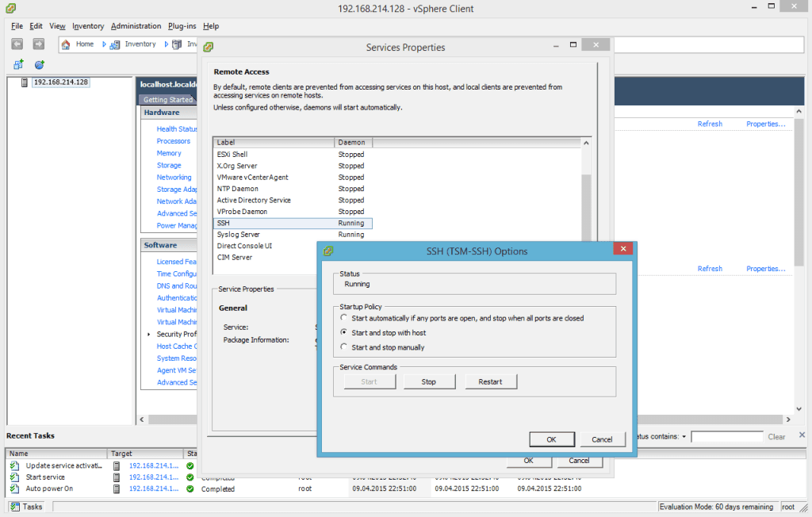Image resolution: width=812 pixels, height=517 pixels.
Task: Open status contains filter dropdown
Action: [x=684, y=437]
